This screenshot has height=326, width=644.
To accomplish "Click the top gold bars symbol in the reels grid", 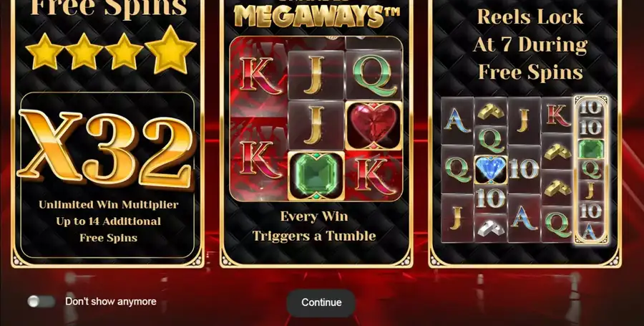I will pos(491,111).
